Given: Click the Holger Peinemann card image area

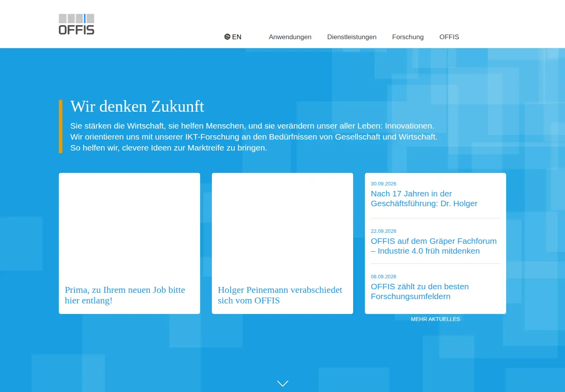Looking at the screenshot, I should click(x=282, y=226).
